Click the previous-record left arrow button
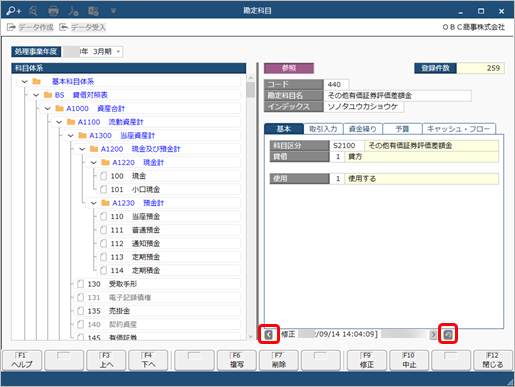This screenshot has height=387, width=515. [x=269, y=334]
